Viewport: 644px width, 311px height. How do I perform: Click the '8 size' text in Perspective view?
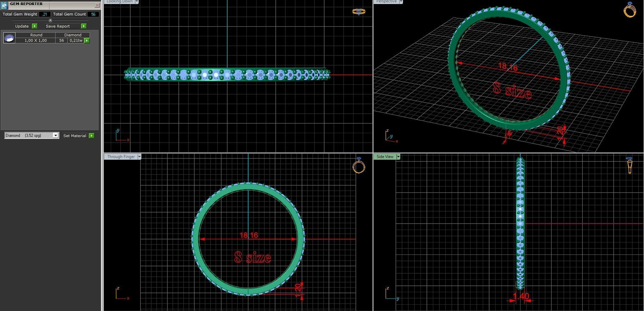(512, 91)
